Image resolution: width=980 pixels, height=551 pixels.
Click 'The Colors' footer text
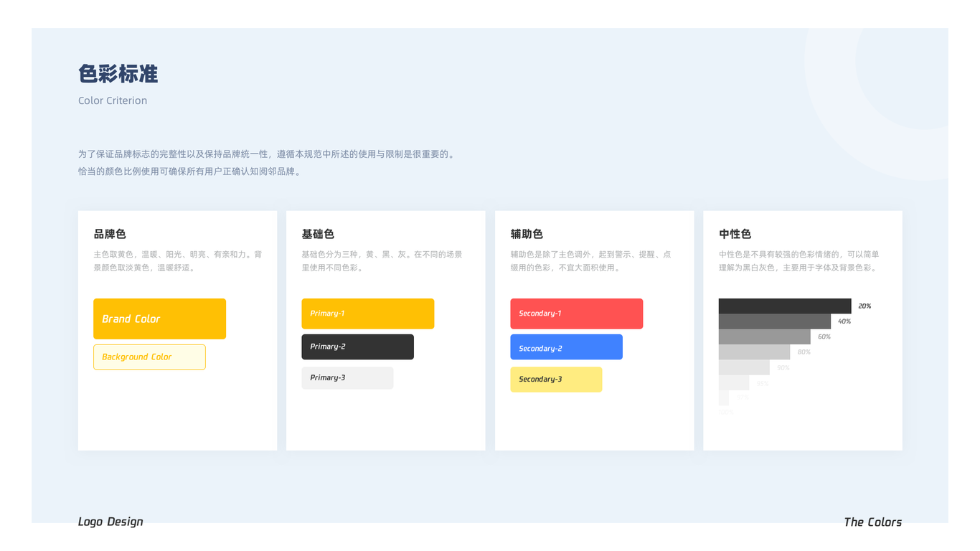click(x=872, y=522)
